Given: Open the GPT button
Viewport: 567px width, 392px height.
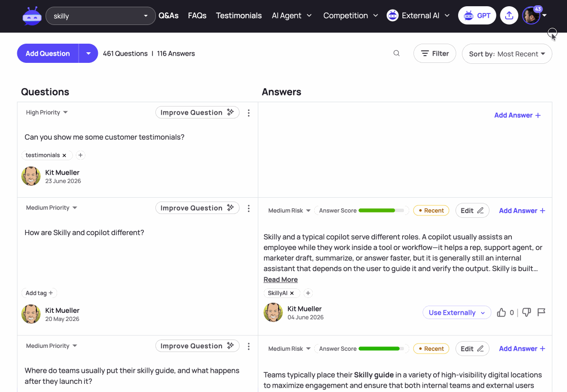Looking at the screenshot, I should [x=477, y=15].
